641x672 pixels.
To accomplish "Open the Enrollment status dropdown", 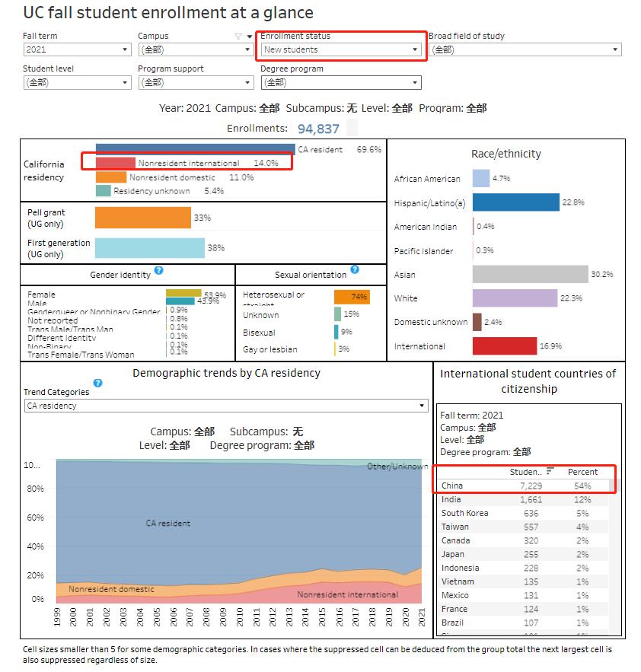I will [412, 50].
